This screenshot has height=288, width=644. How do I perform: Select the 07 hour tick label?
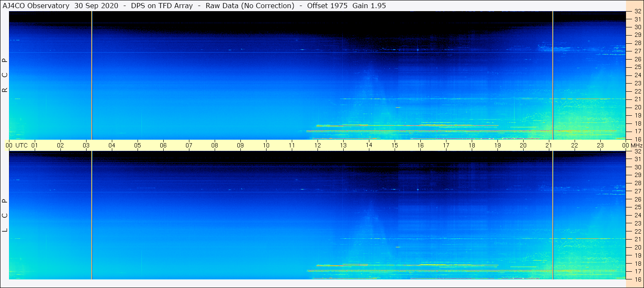point(189,145)
